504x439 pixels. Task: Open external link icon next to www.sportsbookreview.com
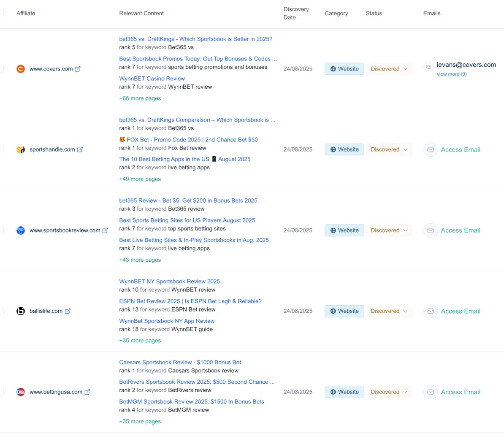[105, 230]
